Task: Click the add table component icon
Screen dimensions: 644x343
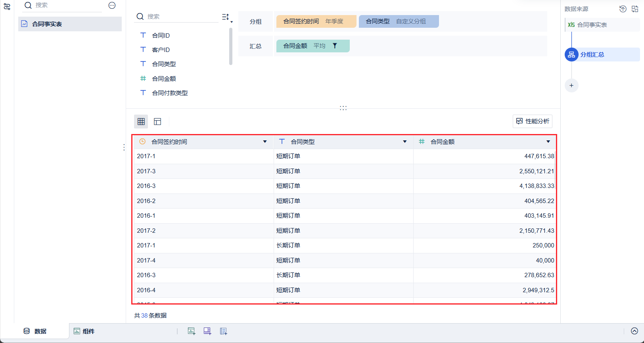Action: [207, 331]
